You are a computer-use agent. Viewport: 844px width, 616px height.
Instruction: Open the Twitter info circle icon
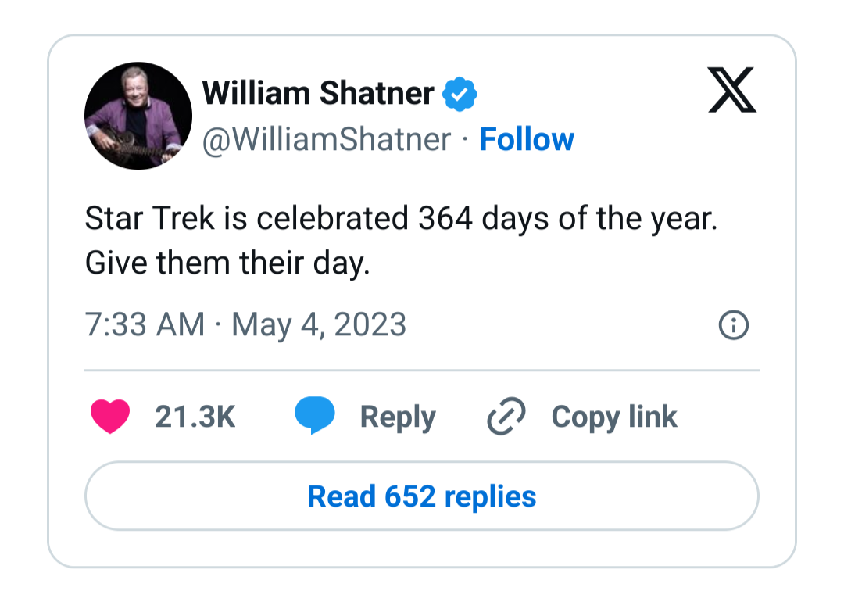[733, 325]
